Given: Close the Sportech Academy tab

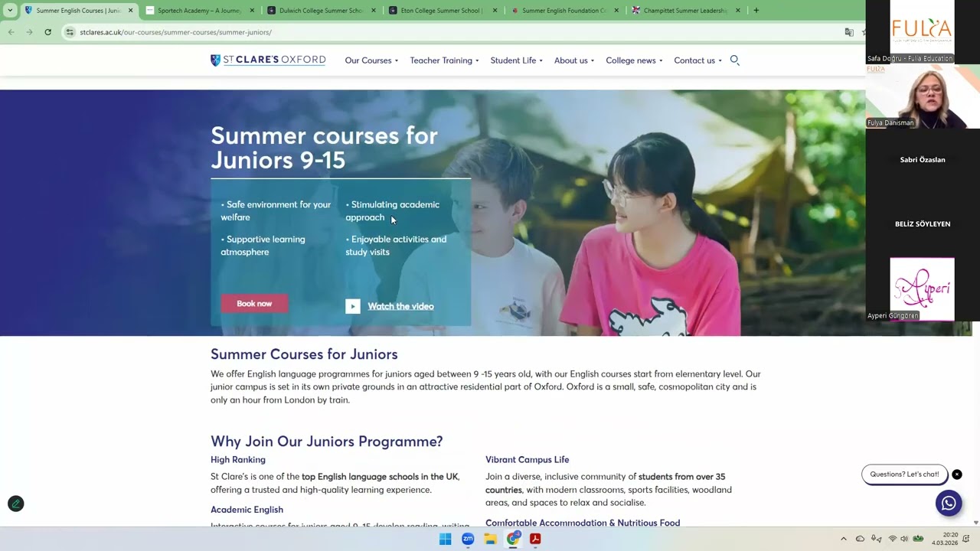Looking at the screenshot, I should pyautogui.click(x=252, y=11).
